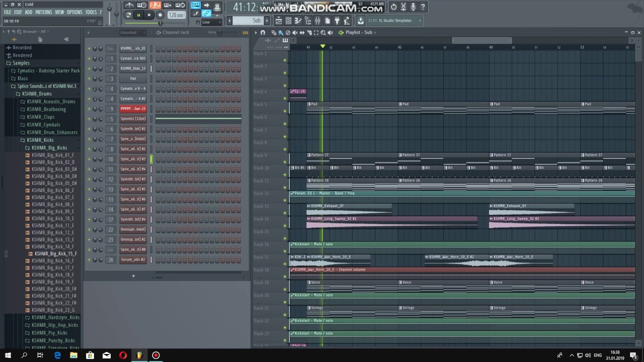
Task: Click the metronome toggle icon
Action: (129, 6)
